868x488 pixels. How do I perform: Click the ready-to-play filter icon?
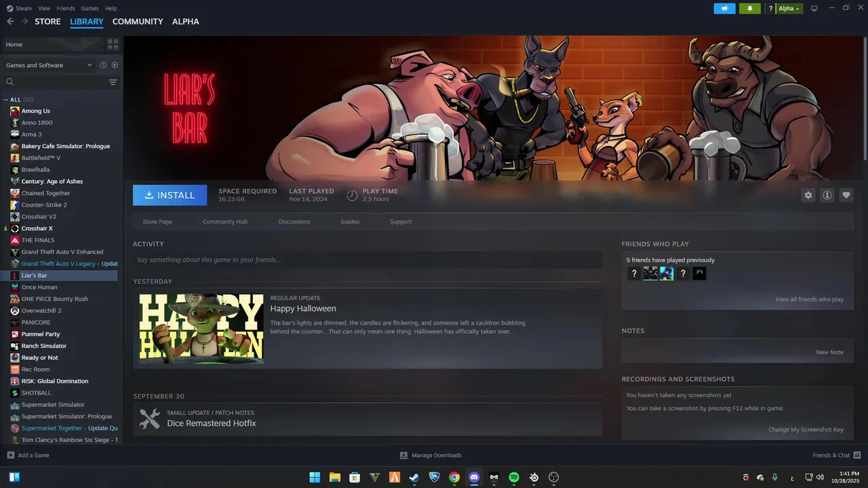tap(115, 65)
